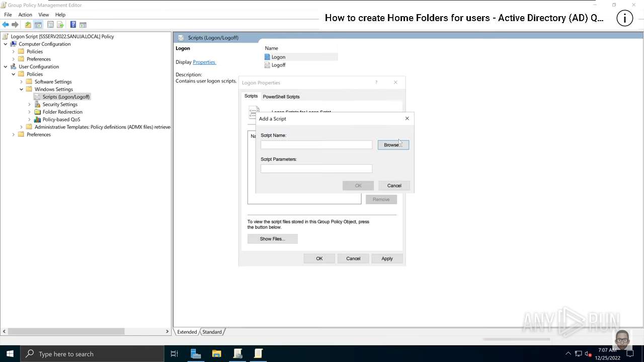The image size is (644, 362).
Task: Click the Script Name input field
Action: click(316, 145)
